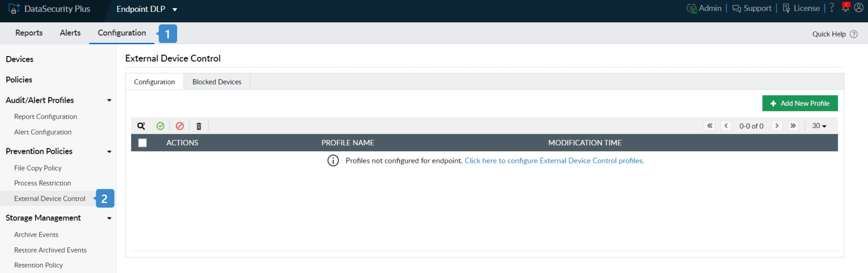Tick the select-all checkbox in table header
Viewport: 868px width, 273px height.
coord(143,143)
